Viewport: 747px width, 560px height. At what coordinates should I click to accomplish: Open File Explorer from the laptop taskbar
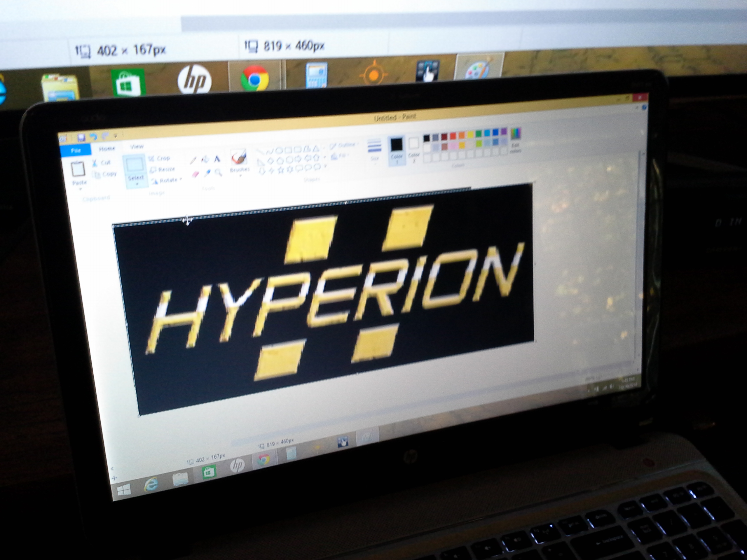(x=180, y=479)
